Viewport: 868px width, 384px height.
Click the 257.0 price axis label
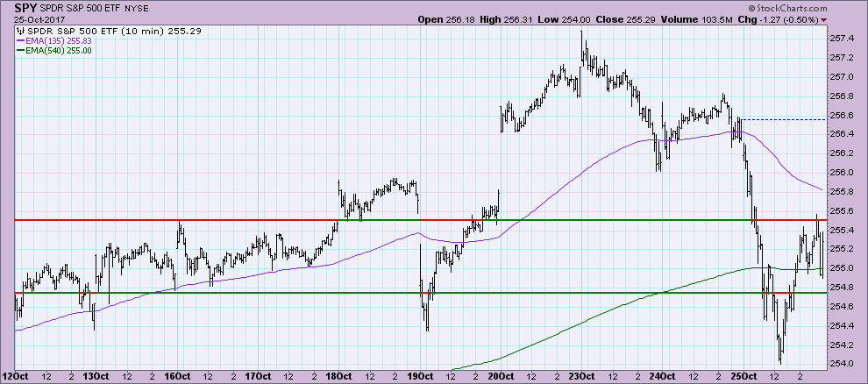coord(842,76)
